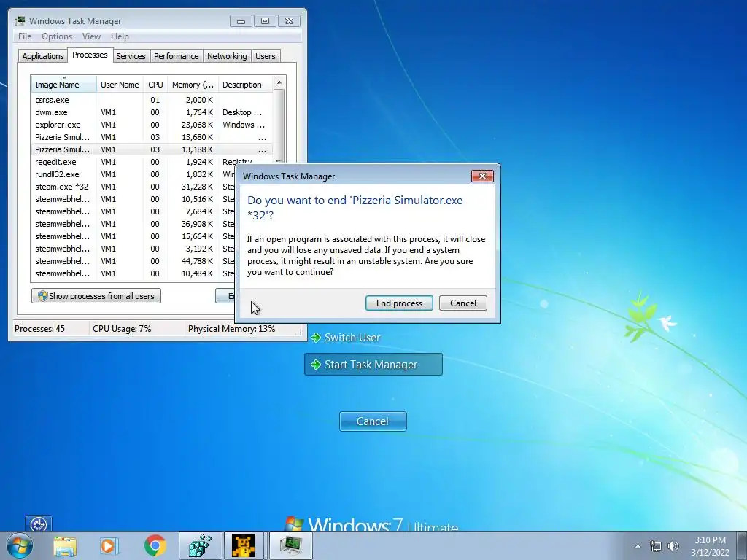This screenshot has height=560, width=747.
Task: Click End process in the confirmation dialog
Action: (x=399, y=303)
